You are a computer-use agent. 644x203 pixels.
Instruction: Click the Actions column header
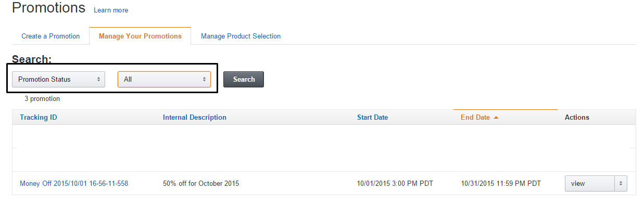coord(577,117)
